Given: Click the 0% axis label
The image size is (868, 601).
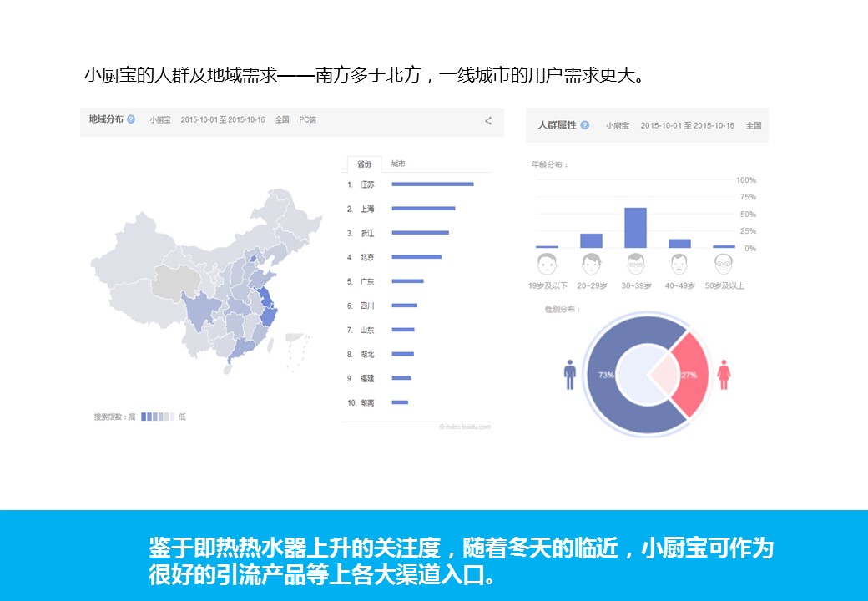Looking at the screenshot, I should (750, 249).
